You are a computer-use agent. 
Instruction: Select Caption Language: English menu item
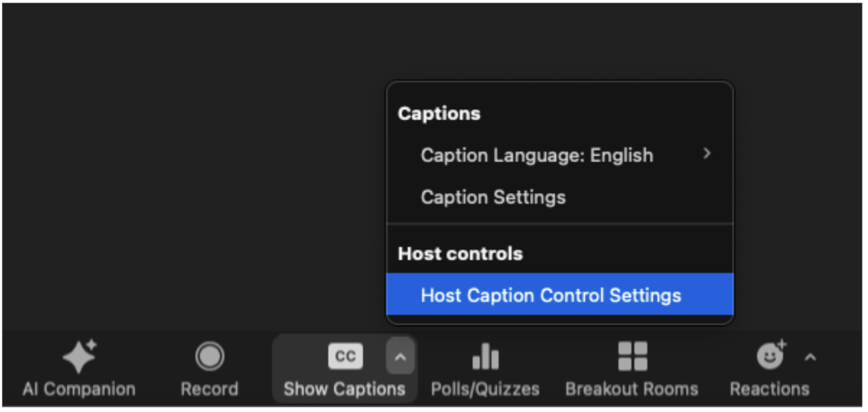pyautogui.click(x=537, y=156)
